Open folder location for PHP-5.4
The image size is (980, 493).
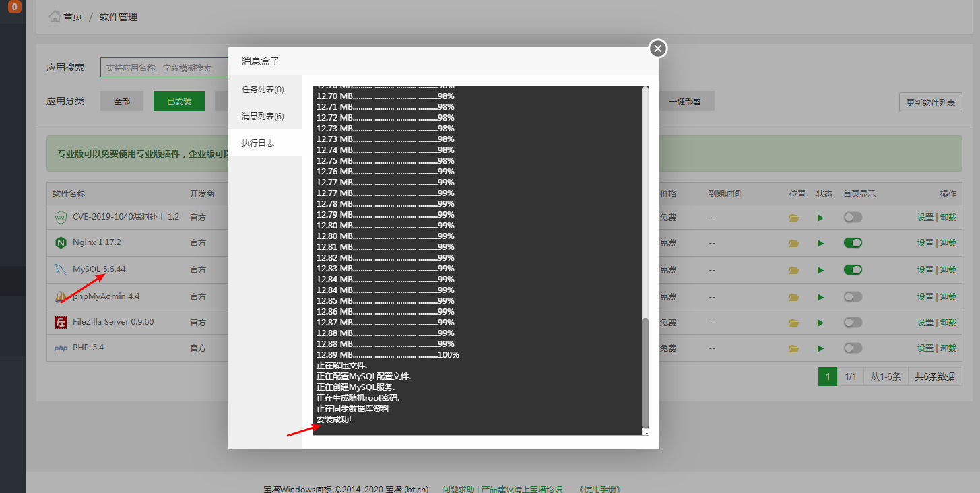pyautogui.click(x=794, y=348)
